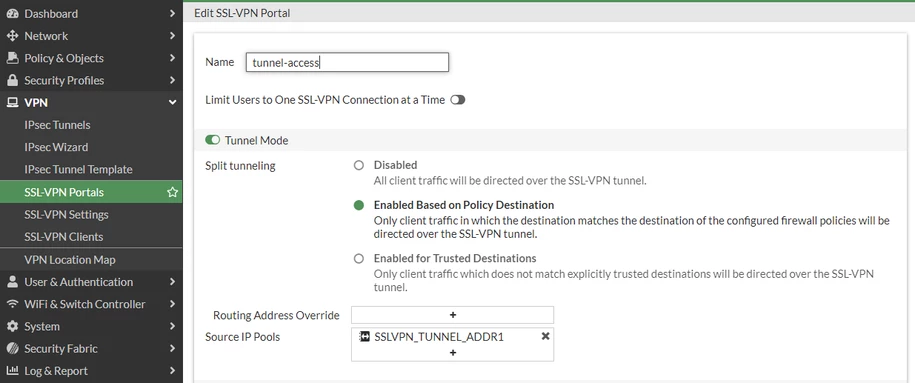Expand the User & Authentication chevron
Viewport: 915px width, 383px height.
coord(172,282)
